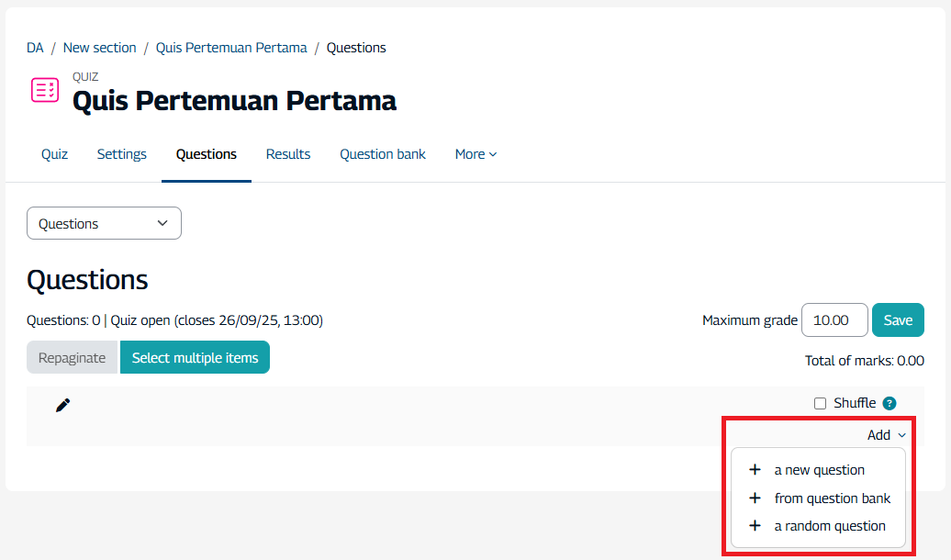Enable the Shuffle checkbox

point(821,403)
